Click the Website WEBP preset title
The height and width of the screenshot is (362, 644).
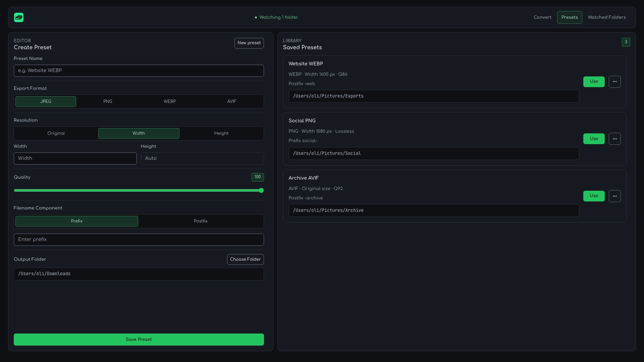tap(306, 64)
